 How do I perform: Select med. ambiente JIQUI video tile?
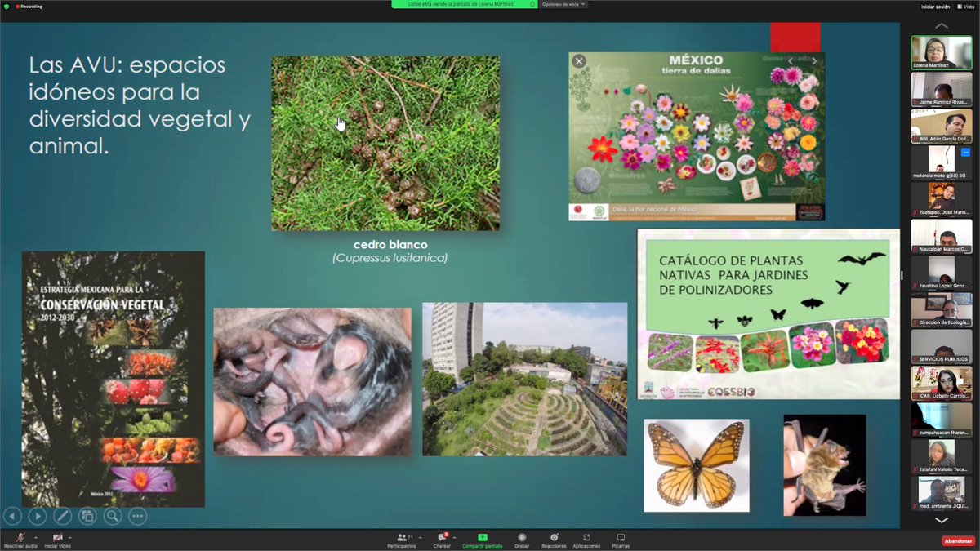[942, 493]
